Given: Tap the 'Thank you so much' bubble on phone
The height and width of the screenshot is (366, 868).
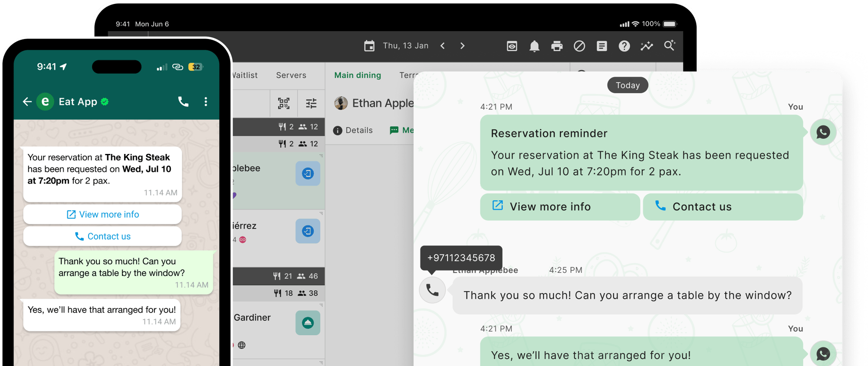Looking at the screenshot, I should [x=134, y=272].
